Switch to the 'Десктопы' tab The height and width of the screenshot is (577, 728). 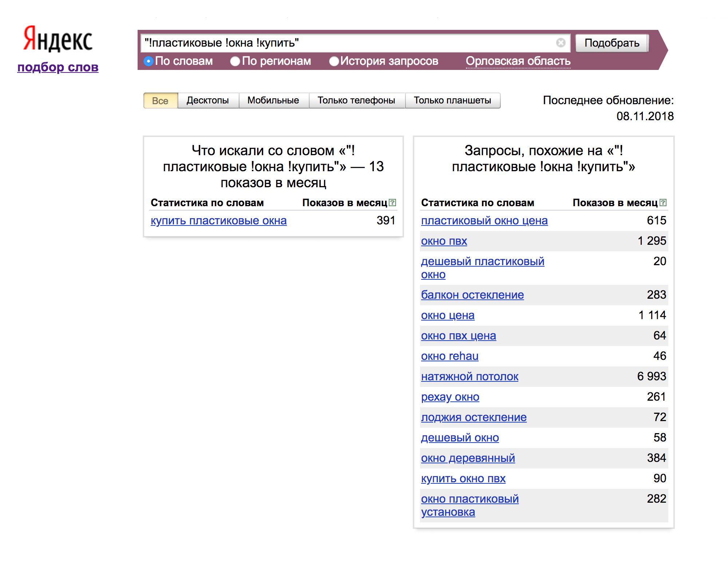tap(208, 101)
